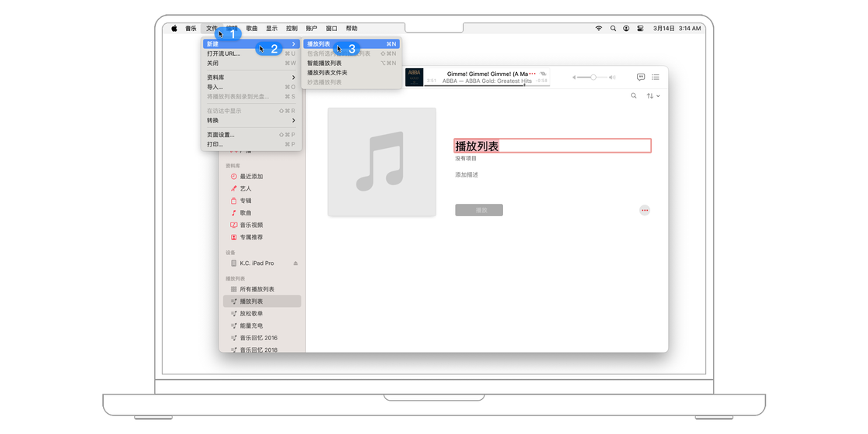Expand the 新建 submenu
This screenshot has width=868, height=434.
pyautogui.click(x=251, y=43)
